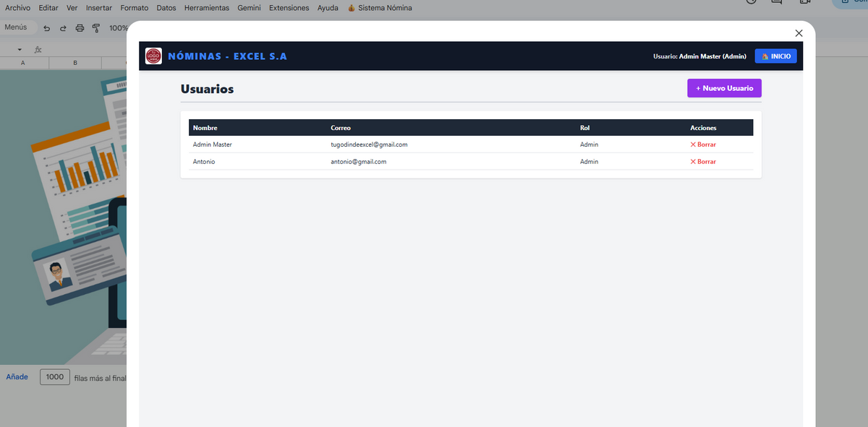
Task: Click the undo arrow in toolbar
Action: pyautogui.click(x=47, y=28)
